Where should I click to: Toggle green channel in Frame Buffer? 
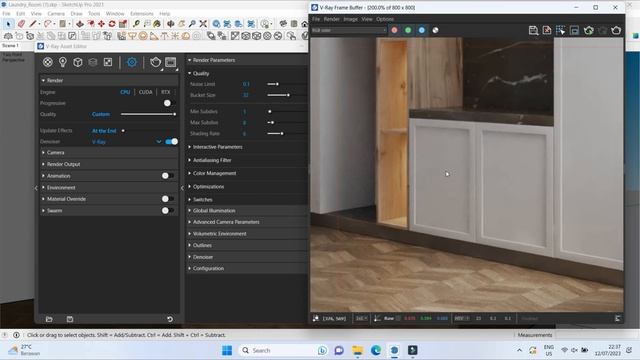pos(408,30)
